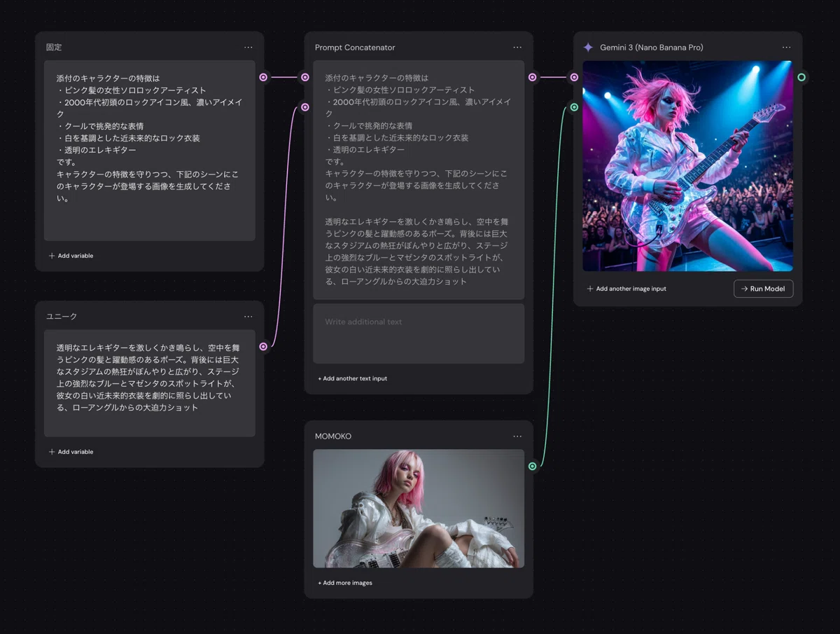Select the generated guitarist concert image
This screenshot has width=840, height=634.
click(x=688, y=166)
